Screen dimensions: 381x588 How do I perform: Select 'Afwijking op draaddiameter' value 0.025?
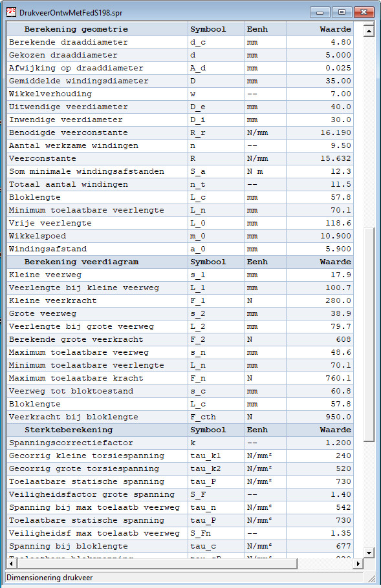click(x=338, y=68)
